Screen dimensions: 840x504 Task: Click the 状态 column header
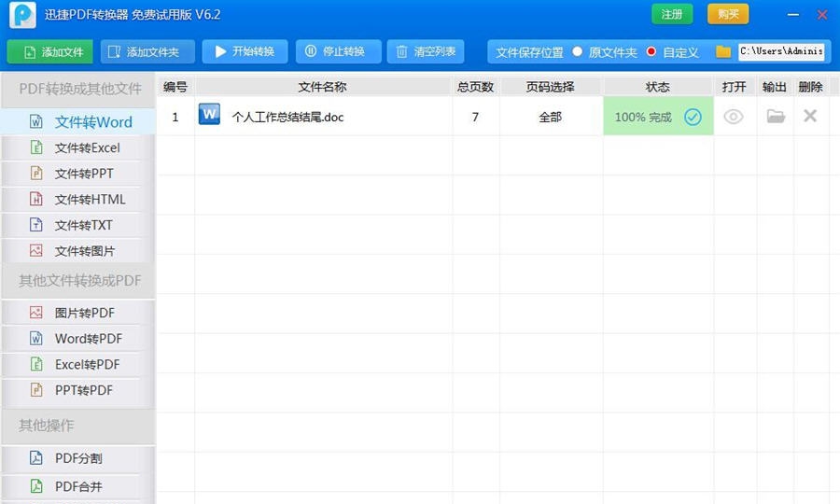point(658,87)
